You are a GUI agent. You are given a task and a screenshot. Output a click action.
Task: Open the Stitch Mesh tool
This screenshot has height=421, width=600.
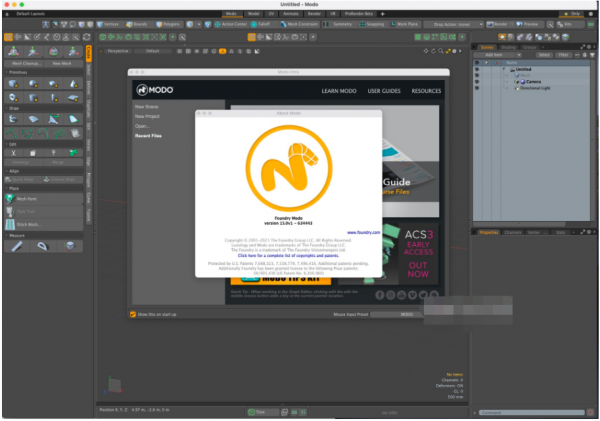[x=44, y=224]
